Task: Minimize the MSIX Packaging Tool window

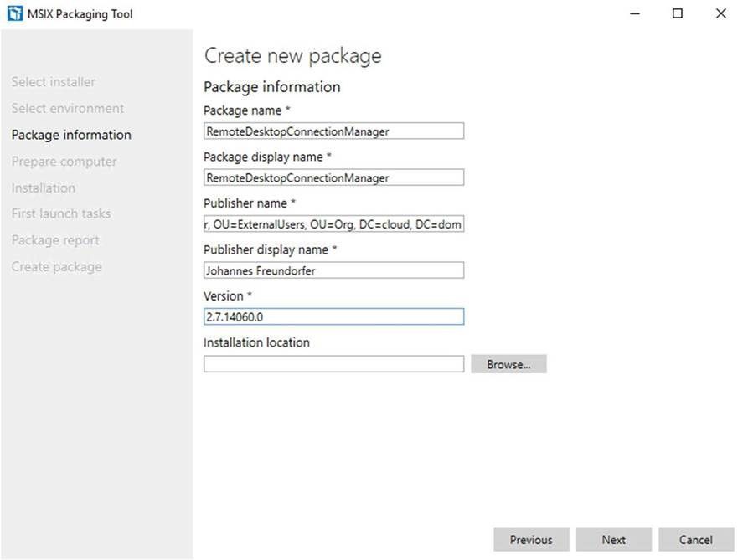Action: click(635, 13)
